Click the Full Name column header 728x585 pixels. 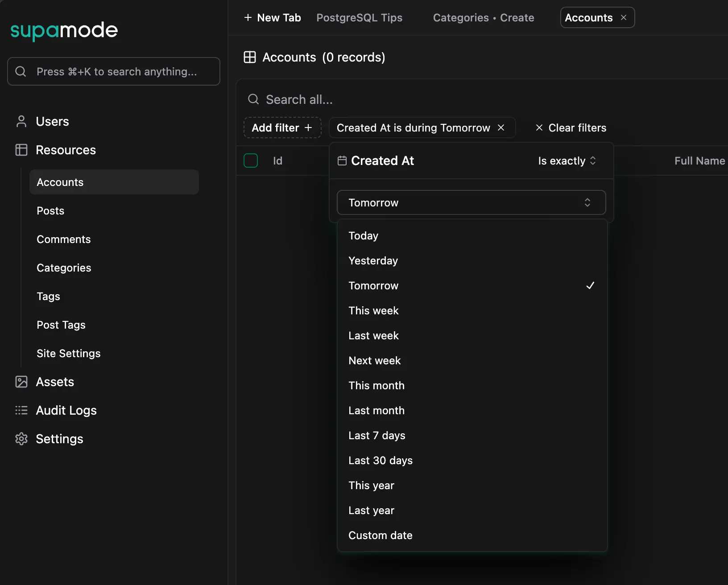click(x=699, y=161)
